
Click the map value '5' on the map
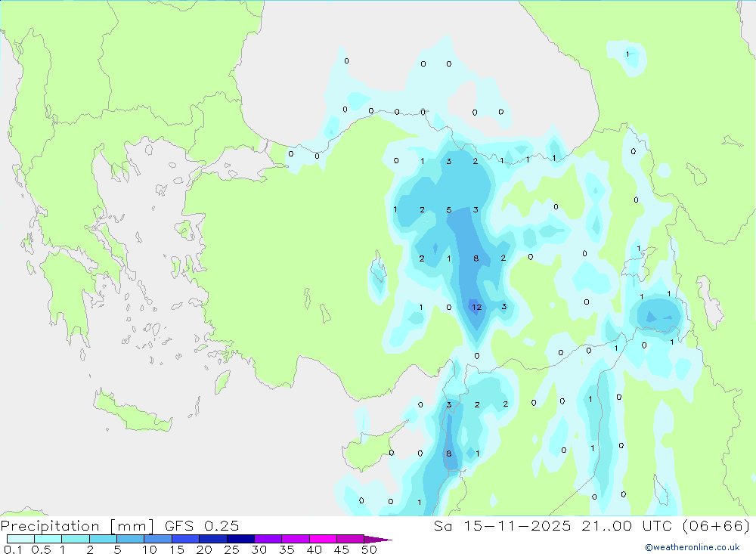coord(449,210)
